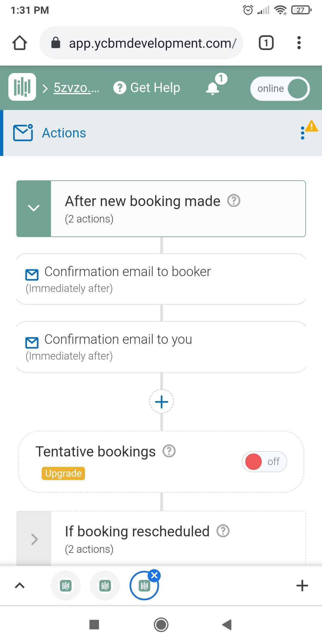
Task: Tap the YCBM logo in header
Action: (x=22, y=87)
